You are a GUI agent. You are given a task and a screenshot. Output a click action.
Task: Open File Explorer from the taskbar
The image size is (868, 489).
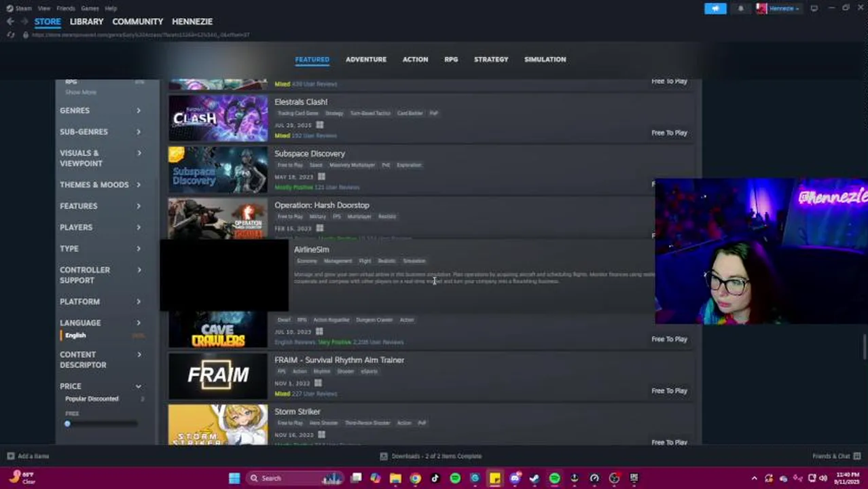[x=395, y=478]
